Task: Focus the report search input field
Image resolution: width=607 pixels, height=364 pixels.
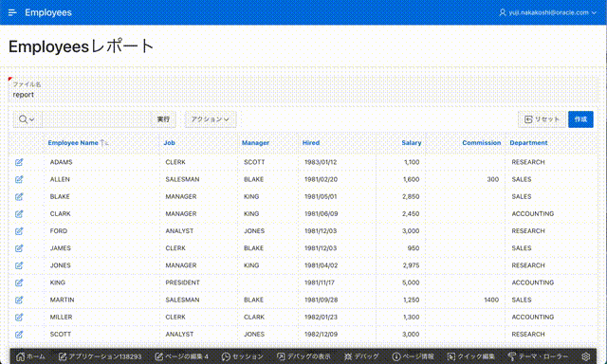Action: [x=97, y=119]
